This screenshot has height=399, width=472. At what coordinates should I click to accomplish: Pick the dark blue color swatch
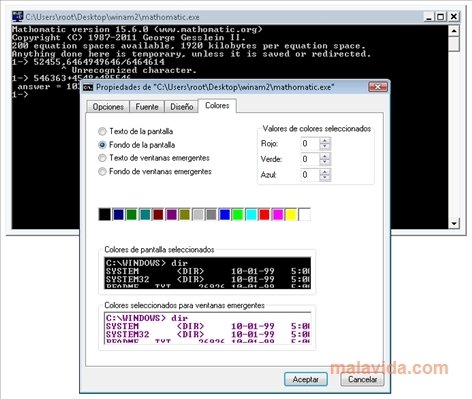point(118,214)
